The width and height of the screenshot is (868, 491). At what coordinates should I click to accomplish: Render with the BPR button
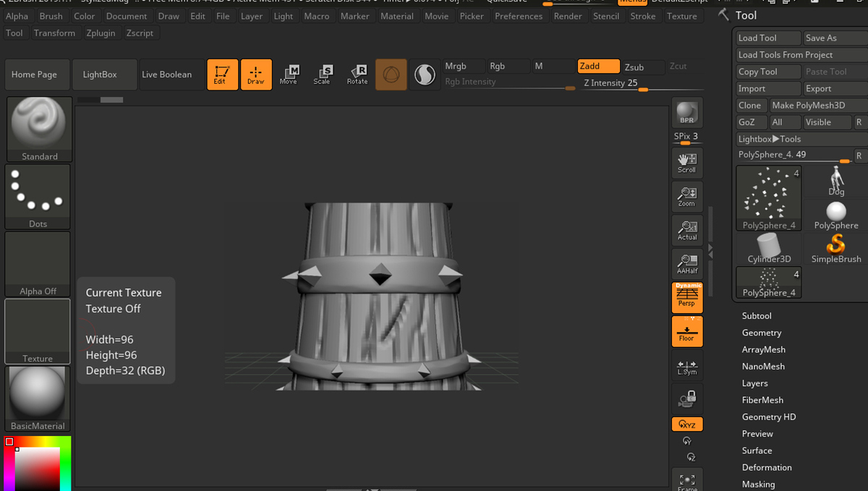coord(686,113)
